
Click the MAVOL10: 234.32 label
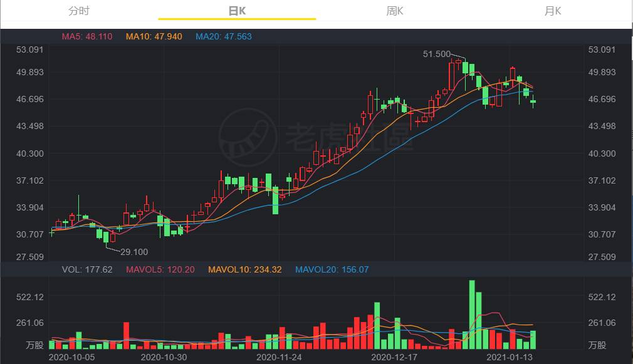244,269
